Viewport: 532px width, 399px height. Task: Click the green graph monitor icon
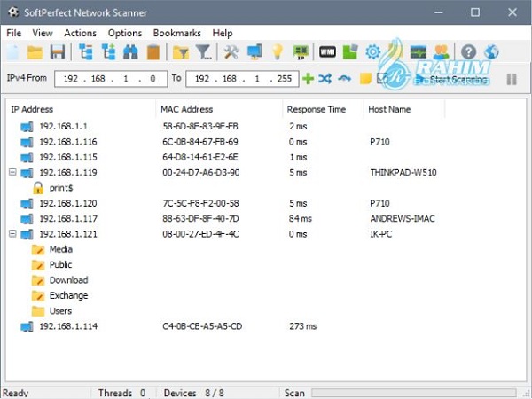(418, 52)
